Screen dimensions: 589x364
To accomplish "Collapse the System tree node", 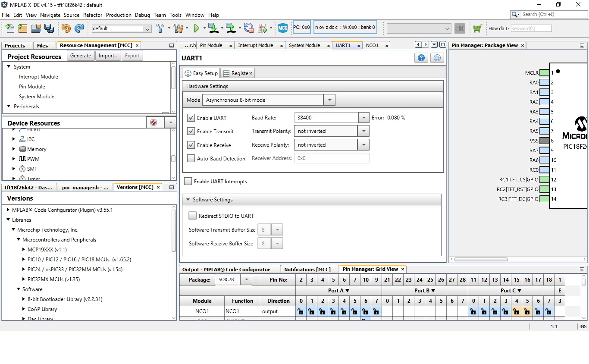I will 9,66.
